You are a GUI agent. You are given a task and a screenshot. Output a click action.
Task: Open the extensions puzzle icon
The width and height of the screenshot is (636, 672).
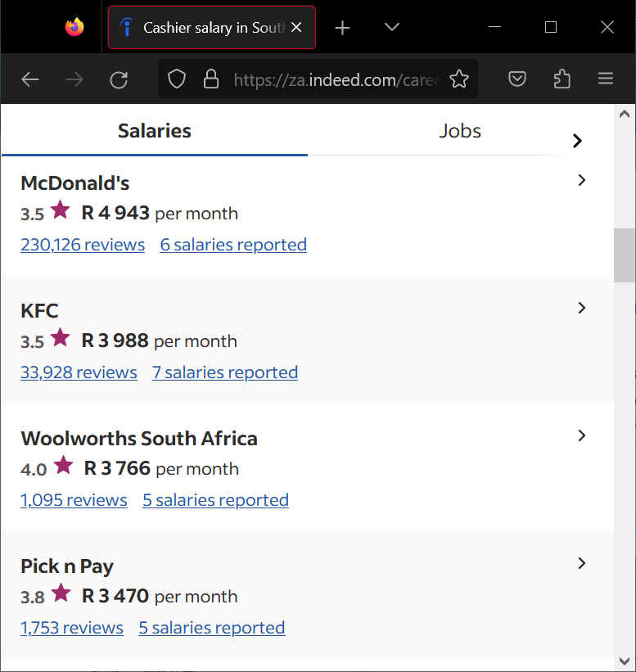[x=562, y=79]
